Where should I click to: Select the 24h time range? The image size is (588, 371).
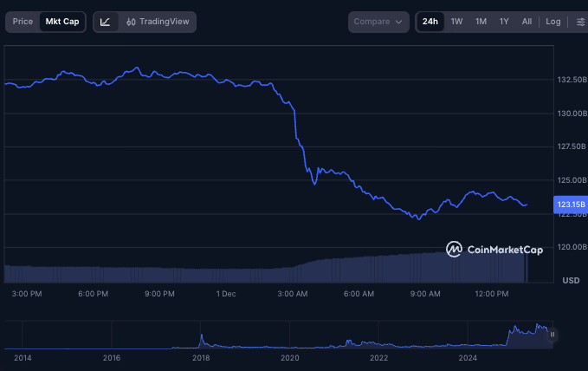coord(430,22)
